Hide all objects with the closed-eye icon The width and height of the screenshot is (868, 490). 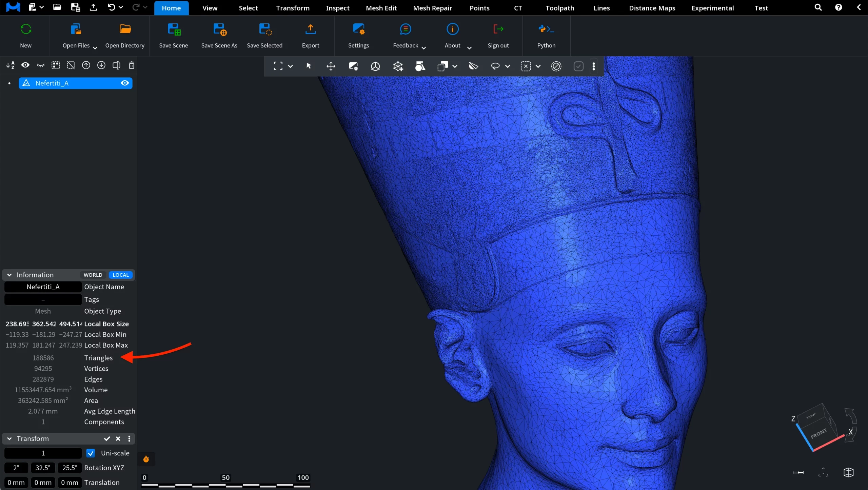[41, 65]
